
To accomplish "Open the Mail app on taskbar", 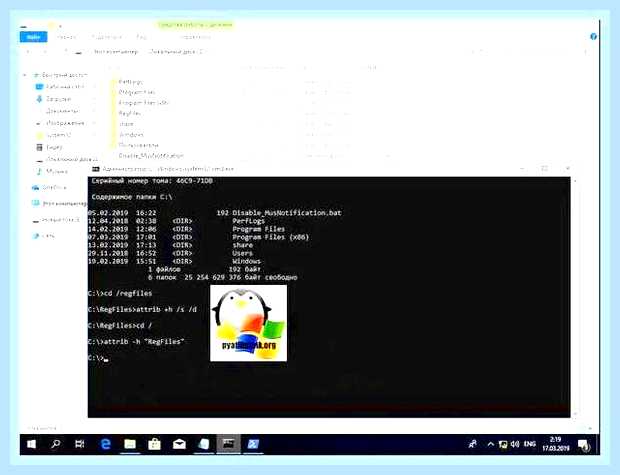I will pyautogui.click(x=179, y=444).
